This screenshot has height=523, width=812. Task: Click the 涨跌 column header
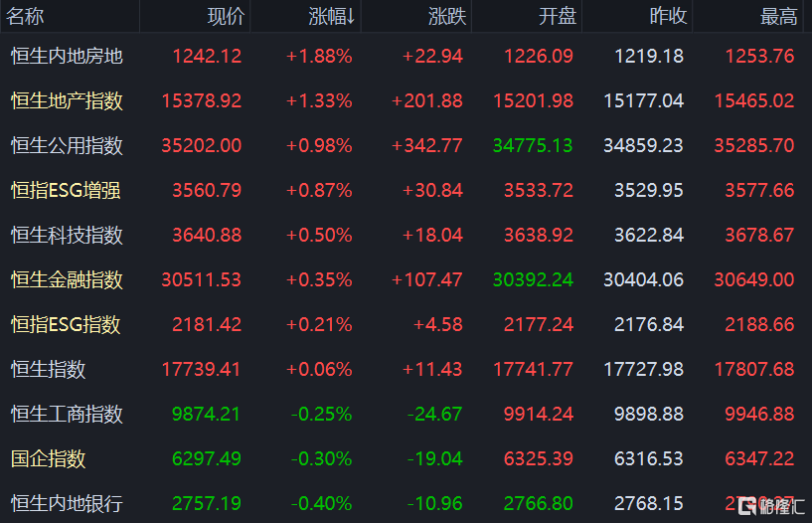tap(447, 17)
